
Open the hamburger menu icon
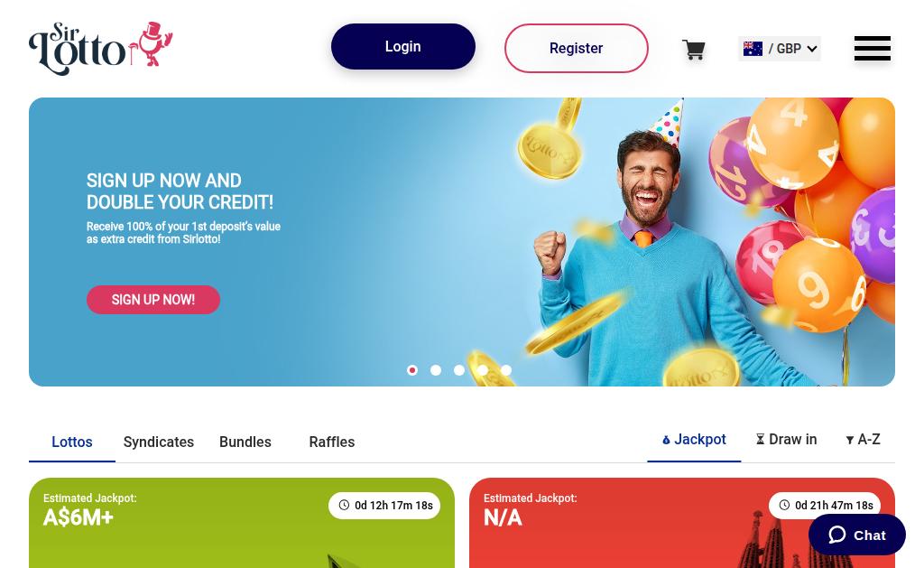[x=873, y=49]
